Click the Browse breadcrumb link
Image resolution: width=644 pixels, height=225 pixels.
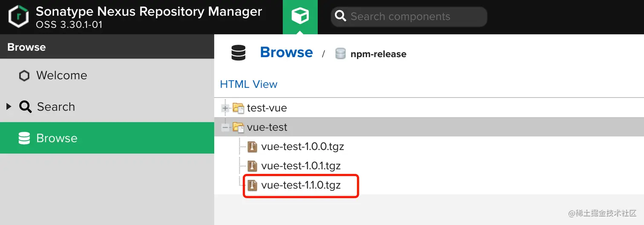click(x=286, y=52)
